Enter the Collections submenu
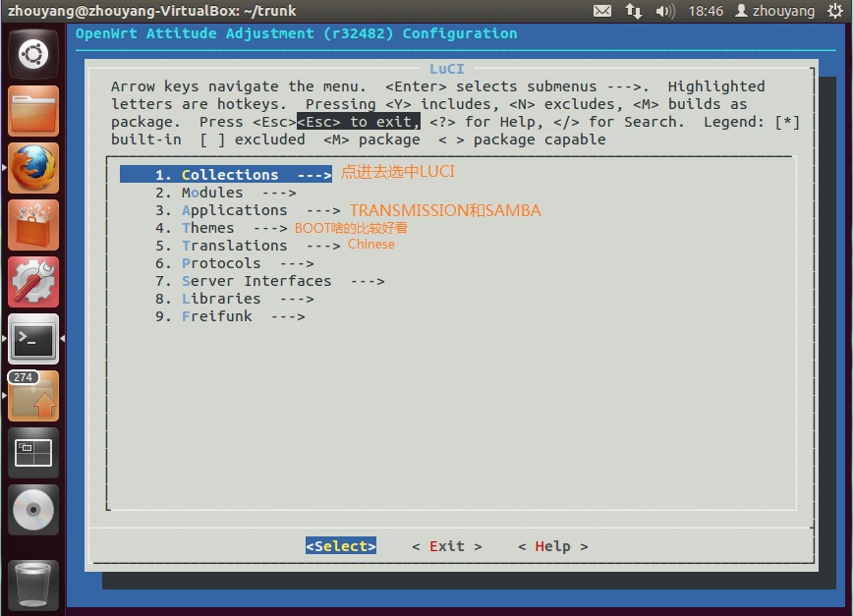This screenshot has width=853, height=616. click(x=226, y=175)
